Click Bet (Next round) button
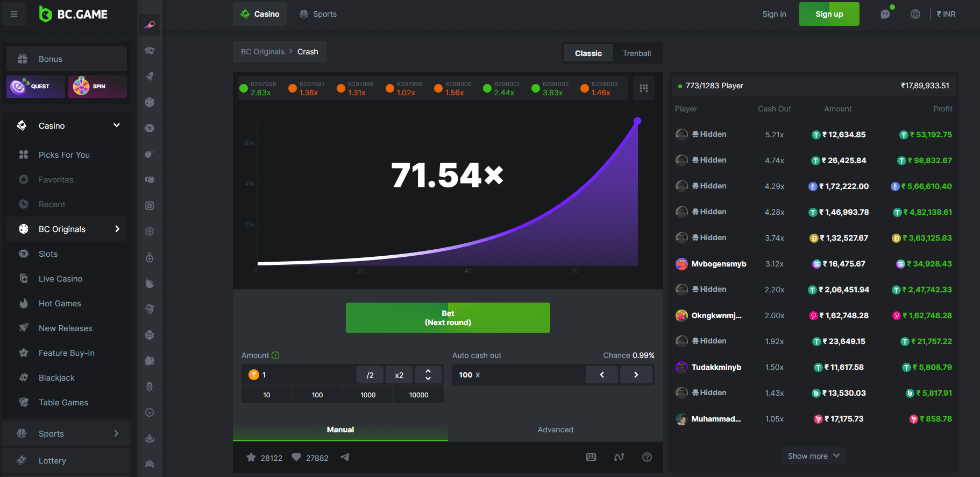 (x=448, y=318)
